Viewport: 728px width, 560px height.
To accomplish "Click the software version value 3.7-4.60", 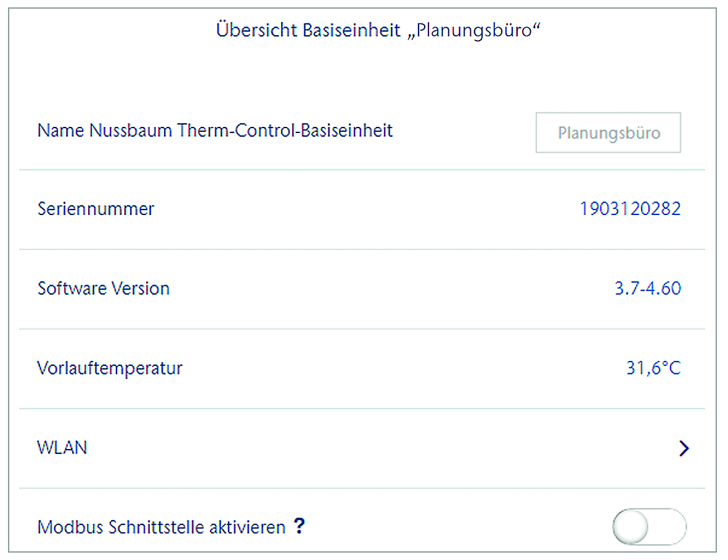I will (648, 288).
